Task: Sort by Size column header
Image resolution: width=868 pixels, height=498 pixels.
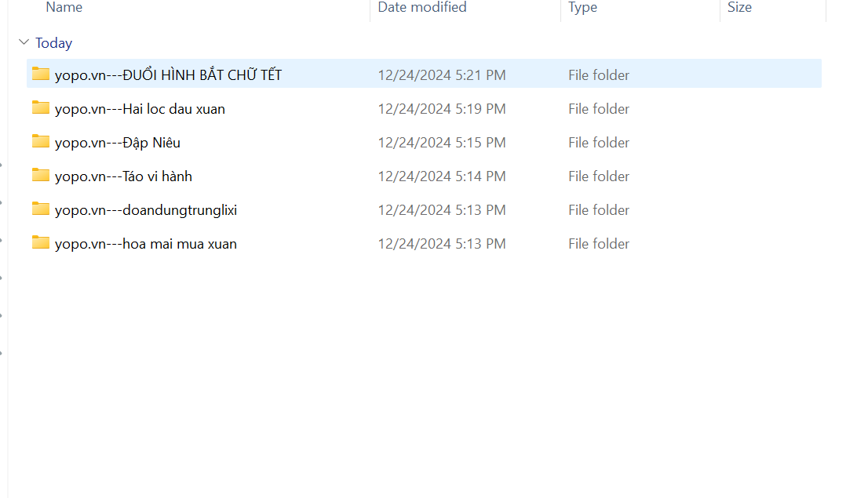Action: pos(739,8)
